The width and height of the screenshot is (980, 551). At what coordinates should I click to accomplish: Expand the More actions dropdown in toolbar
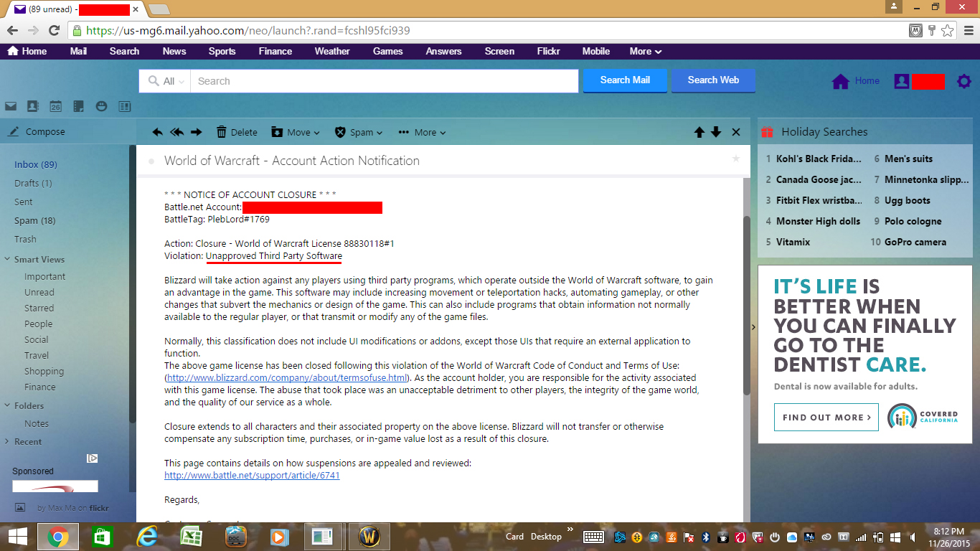[x=423, y=132]
